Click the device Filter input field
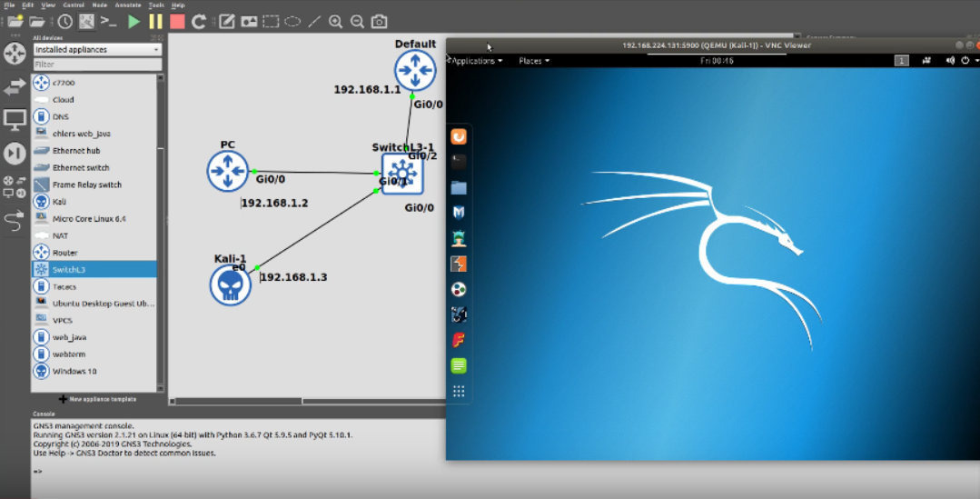 (97, 64)
